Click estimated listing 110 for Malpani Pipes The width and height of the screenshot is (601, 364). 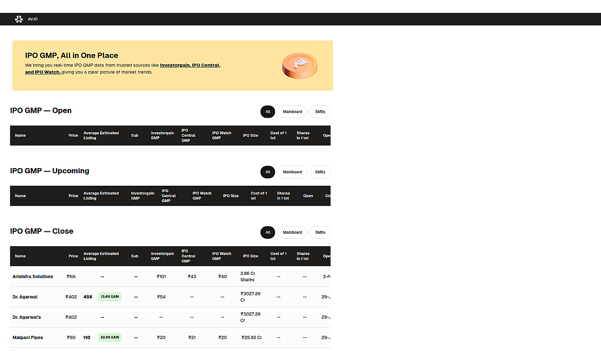[x=87, y=338]
